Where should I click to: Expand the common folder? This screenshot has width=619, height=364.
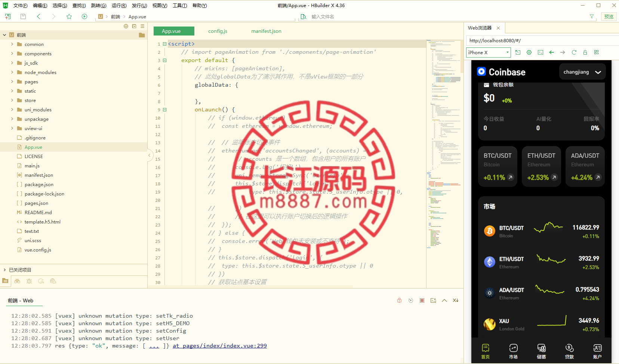[12, 44]
